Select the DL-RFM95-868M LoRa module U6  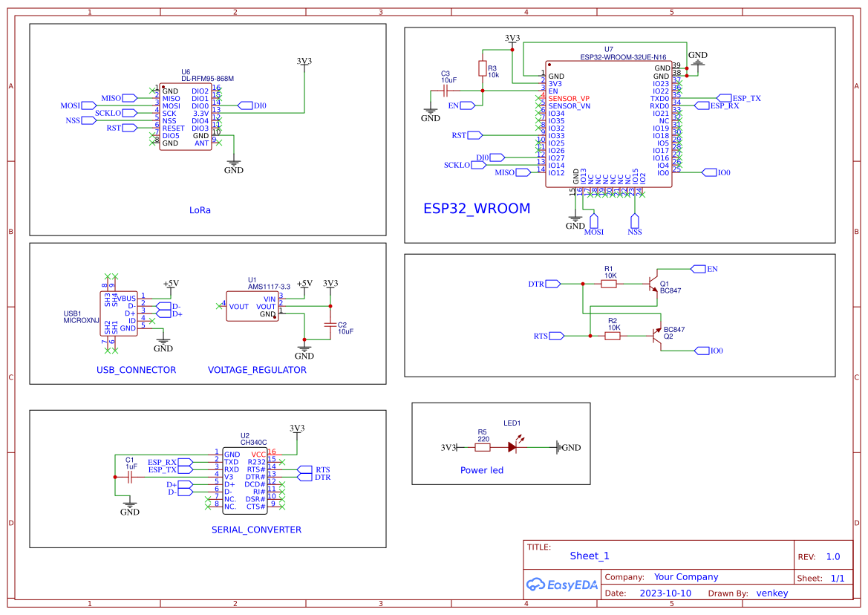click(186, 115)
